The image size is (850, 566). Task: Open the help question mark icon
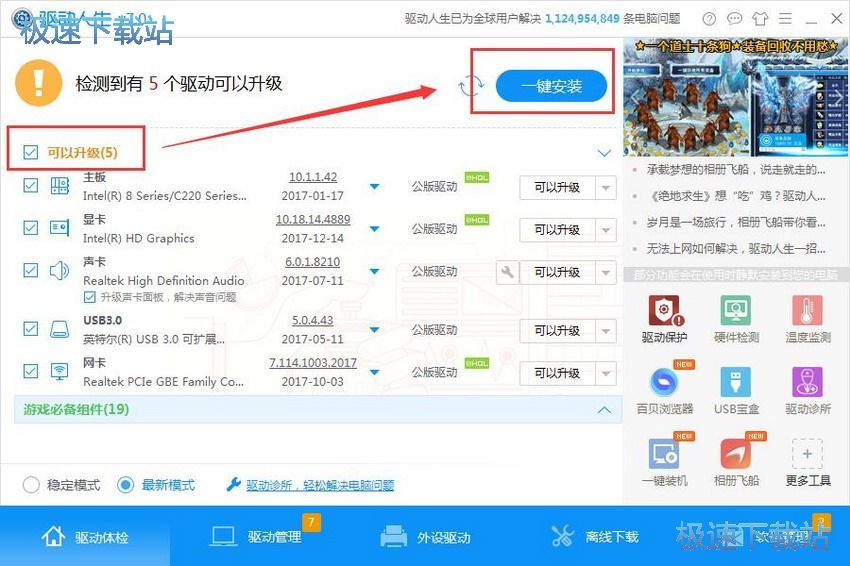point(709,19)
